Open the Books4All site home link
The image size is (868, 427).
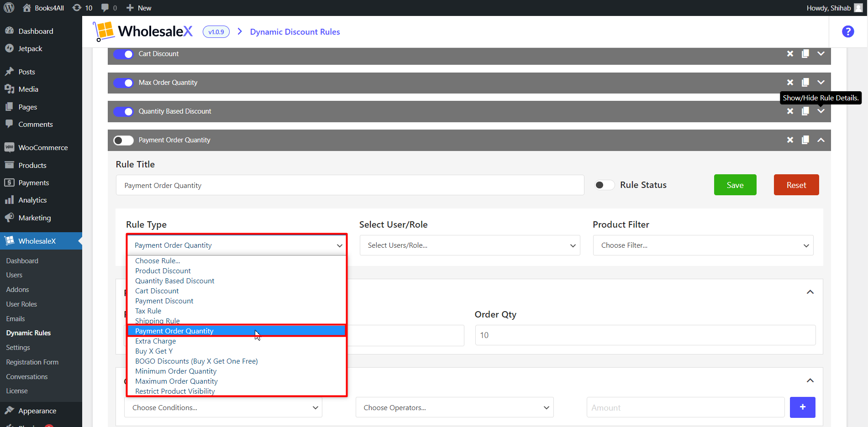(x=43, y=8)
